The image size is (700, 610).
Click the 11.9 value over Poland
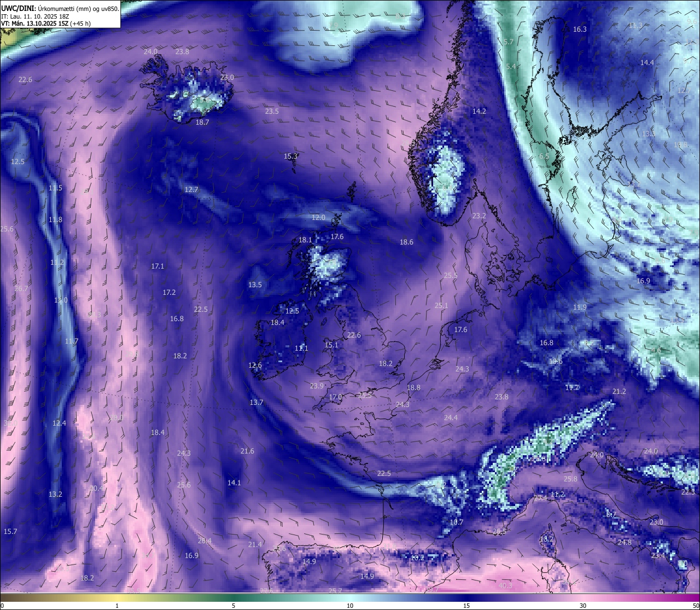point(580,307)
